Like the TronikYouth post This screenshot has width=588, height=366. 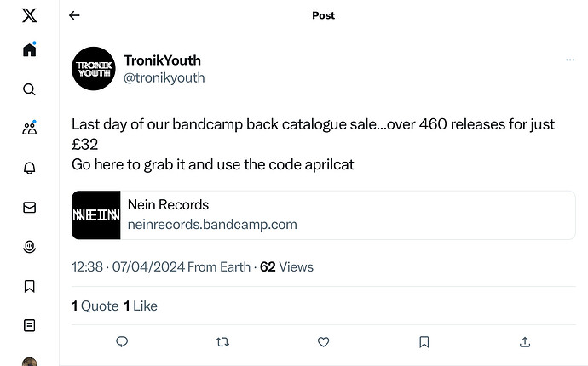point(323,341)
